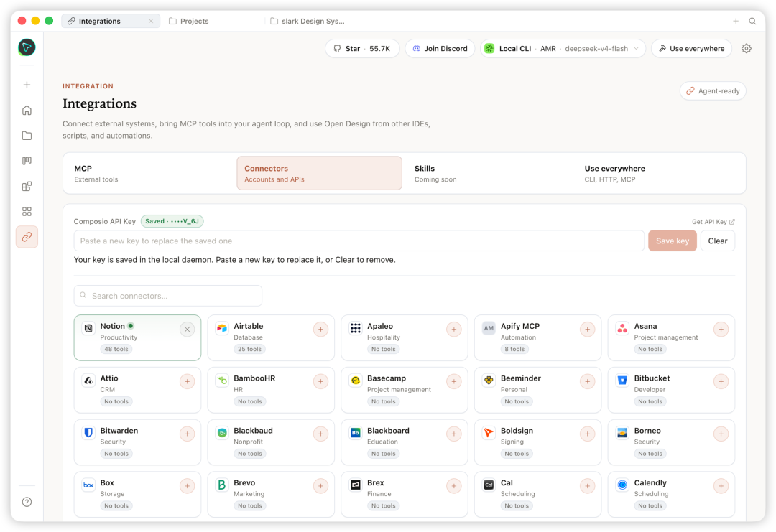
Task: Open the Home icon in the sidebar
Action: click(x=27, y=111)
